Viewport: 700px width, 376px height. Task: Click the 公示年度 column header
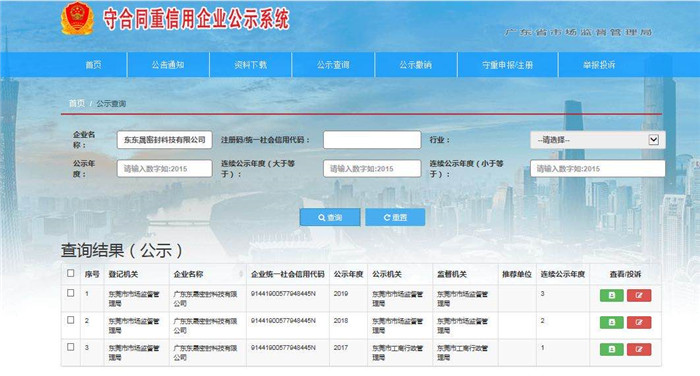click(348, 274)
